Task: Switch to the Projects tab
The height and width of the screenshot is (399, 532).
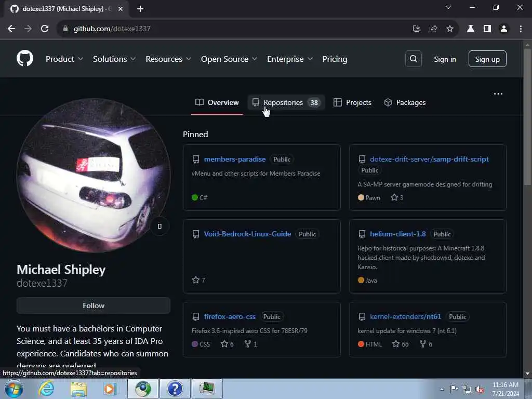Action: 353,102
